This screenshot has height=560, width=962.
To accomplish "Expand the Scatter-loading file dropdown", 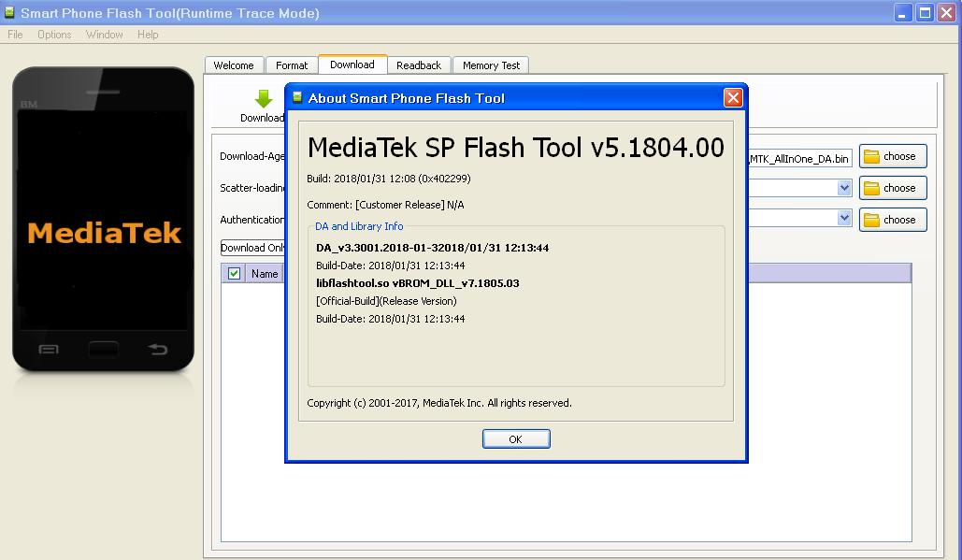I will coord(844,188).
